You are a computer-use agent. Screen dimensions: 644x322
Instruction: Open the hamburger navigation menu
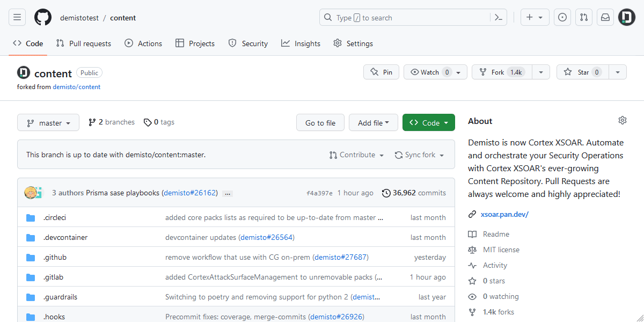point(17,18)
